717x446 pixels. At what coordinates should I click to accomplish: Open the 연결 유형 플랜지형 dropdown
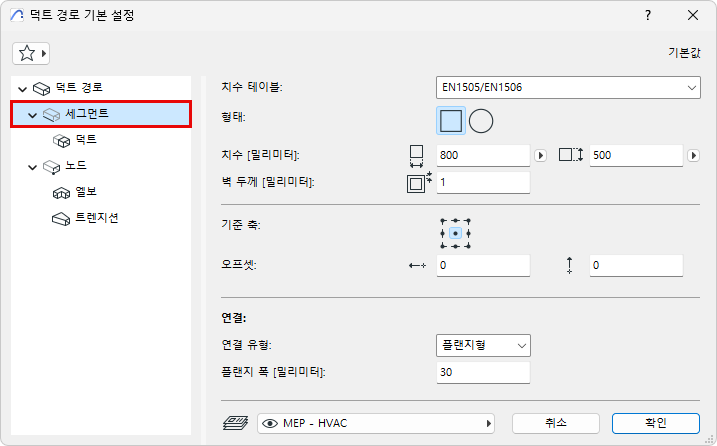tap(483, 345)
